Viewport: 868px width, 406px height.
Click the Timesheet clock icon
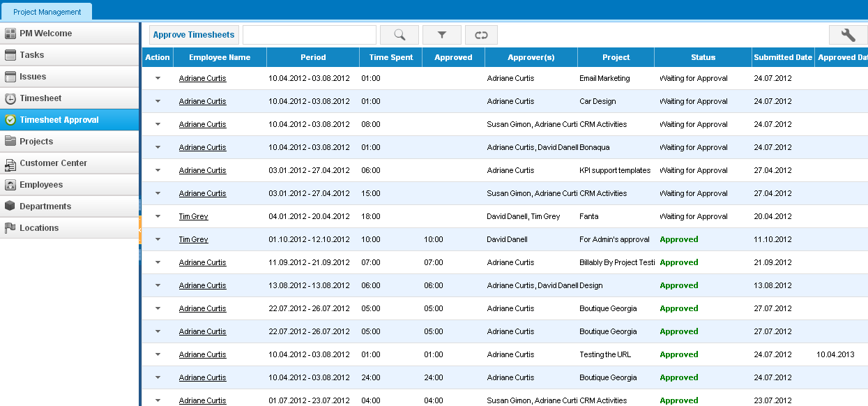click(x=10, y=98)
